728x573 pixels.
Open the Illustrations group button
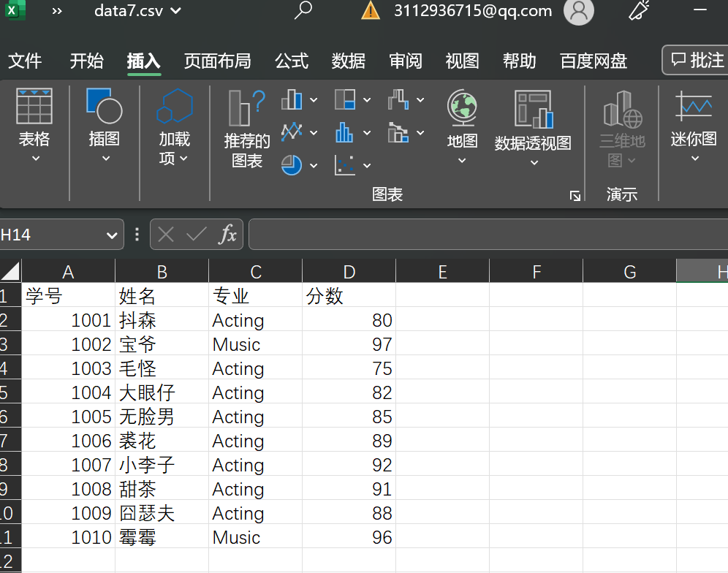point(105,125)
